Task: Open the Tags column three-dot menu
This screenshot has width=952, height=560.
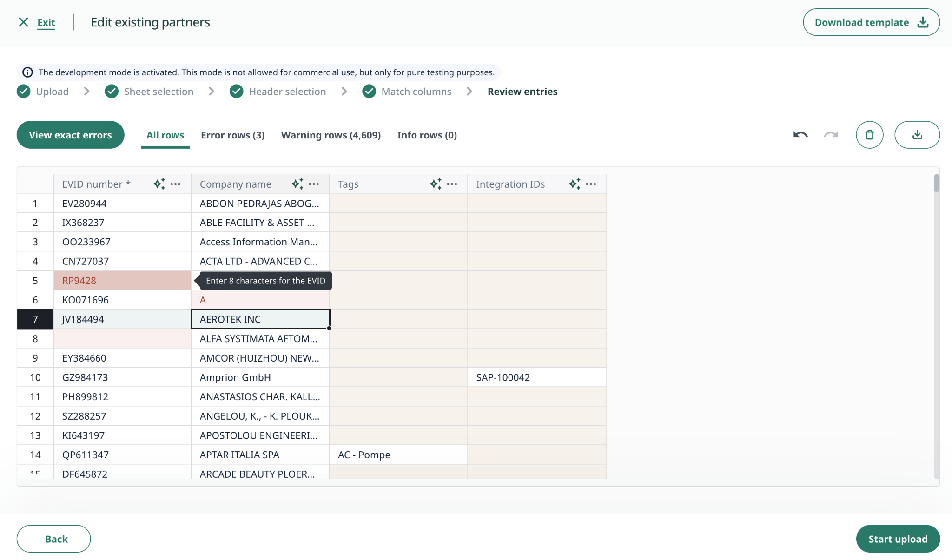Action: pyautogui.click(x=452, y=184)
